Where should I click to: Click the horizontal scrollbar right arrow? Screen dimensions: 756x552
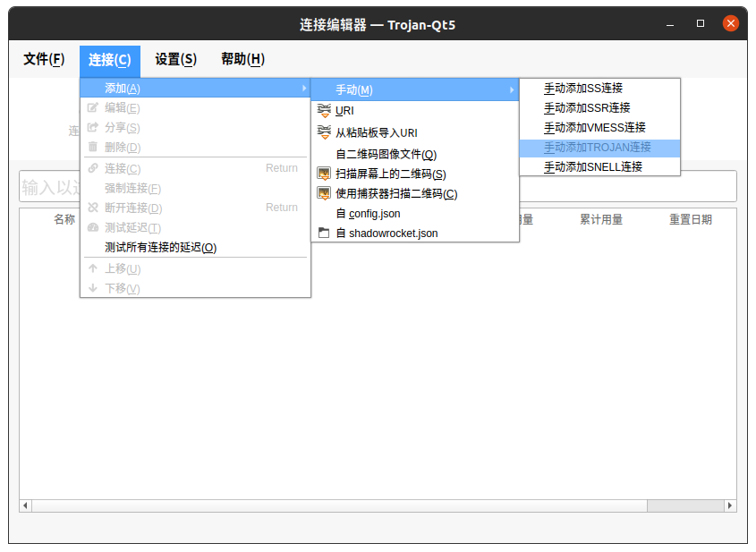(x=730, y=505)
